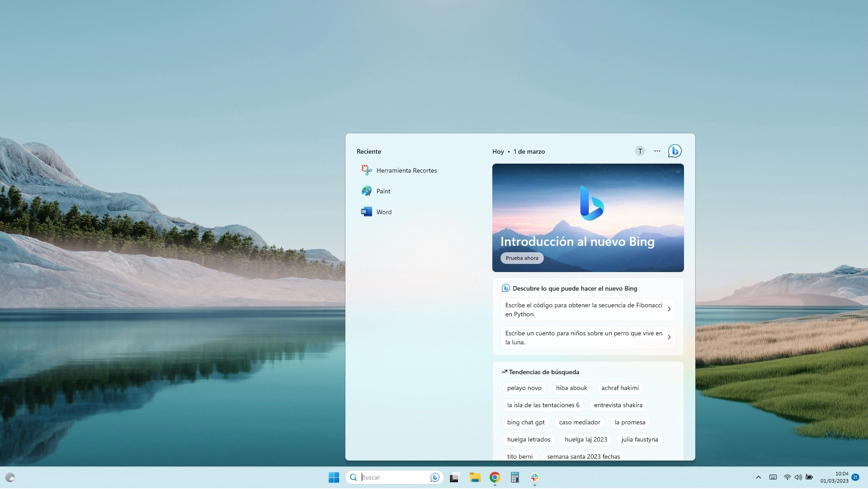The image size is (868, 489).
Task: Search trending topic achraf hakimi
Action: tap(620, 388)
